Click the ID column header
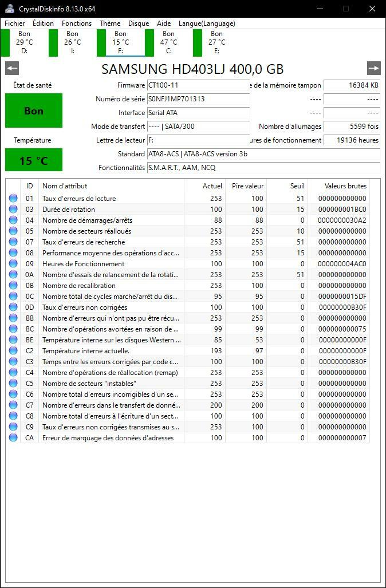This screenshot has width=386, height=588. [29, 186]
